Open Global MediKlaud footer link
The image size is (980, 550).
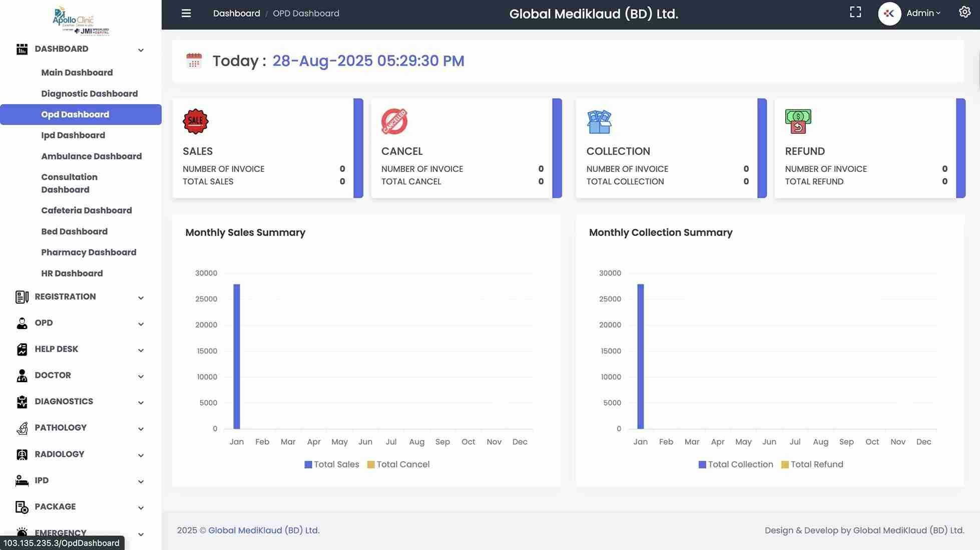pos(264,530)
